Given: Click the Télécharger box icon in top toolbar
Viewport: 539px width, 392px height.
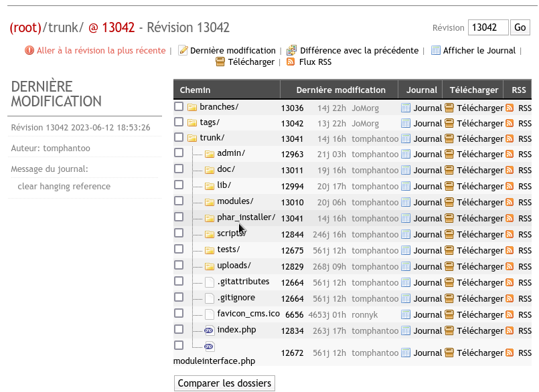Looking at the screenshot, I should coord(220,62).
